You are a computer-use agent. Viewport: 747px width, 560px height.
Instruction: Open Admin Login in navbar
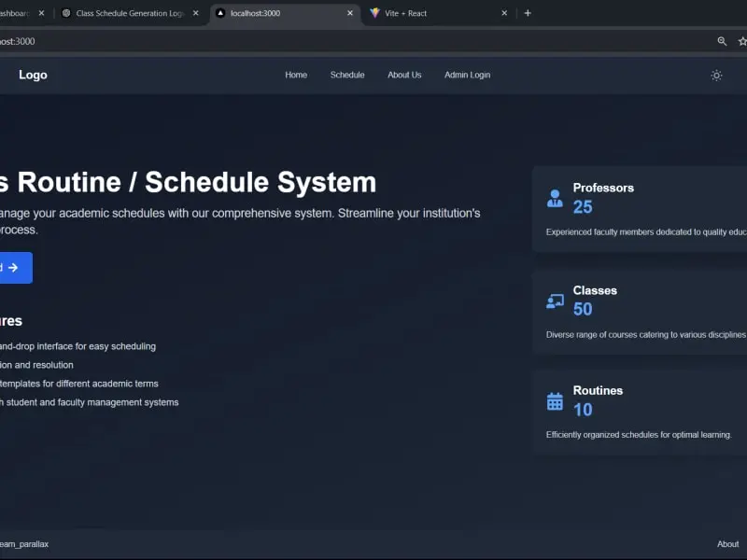click(x=467, y=75)
